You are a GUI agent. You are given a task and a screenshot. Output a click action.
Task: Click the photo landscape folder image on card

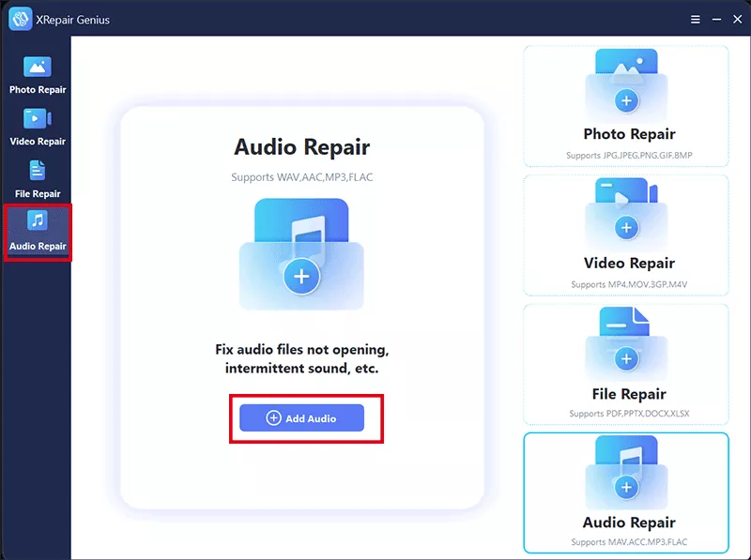point(626,83)
